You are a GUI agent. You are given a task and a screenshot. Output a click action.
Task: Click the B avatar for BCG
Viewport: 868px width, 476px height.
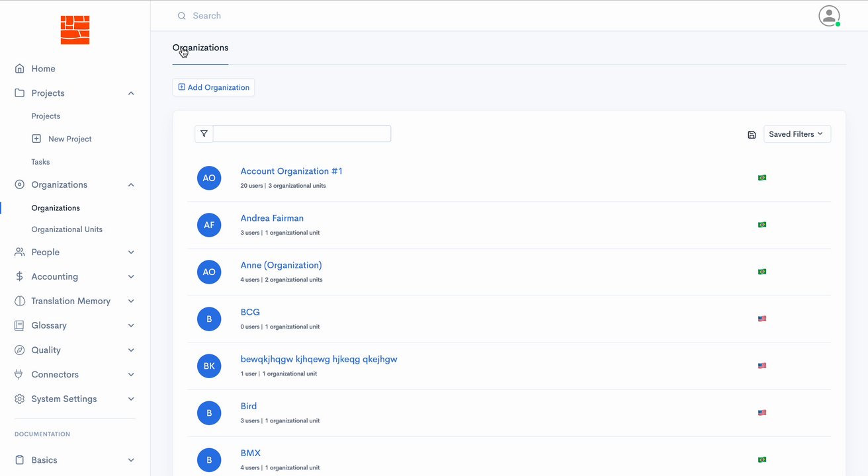pyautogui.click(x=209, y=319)
